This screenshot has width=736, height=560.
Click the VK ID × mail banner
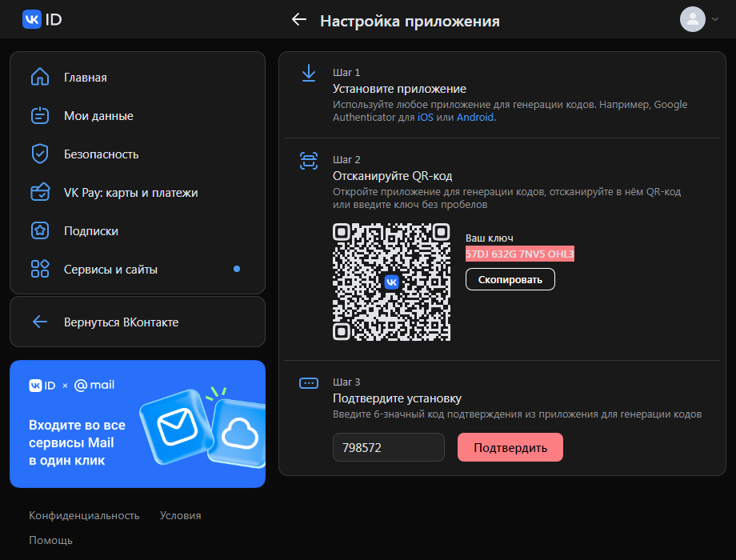pos(138,424)
